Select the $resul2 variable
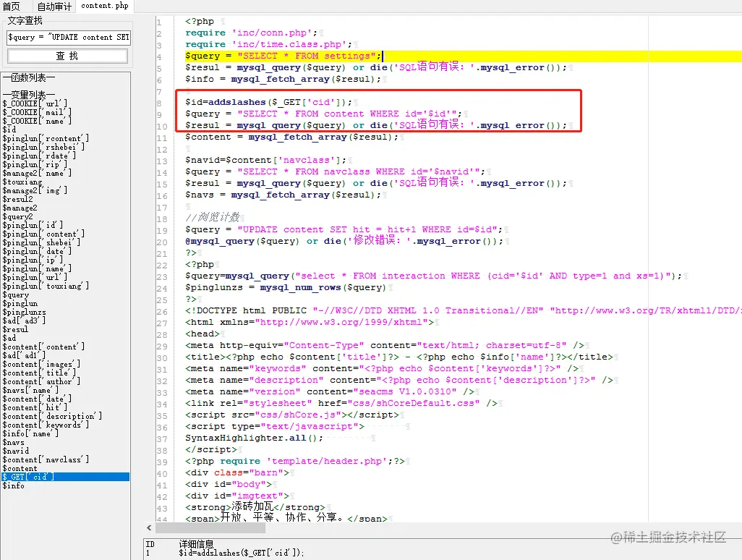Image resolution: width=742 pixels, height=560 pixels. [x=17, y=199]
